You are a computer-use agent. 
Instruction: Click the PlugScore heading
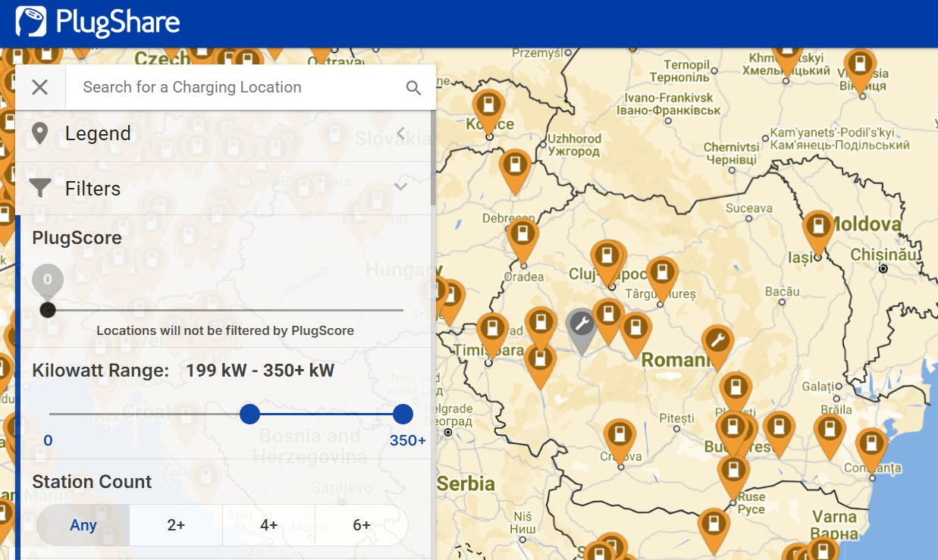[77, 238]
